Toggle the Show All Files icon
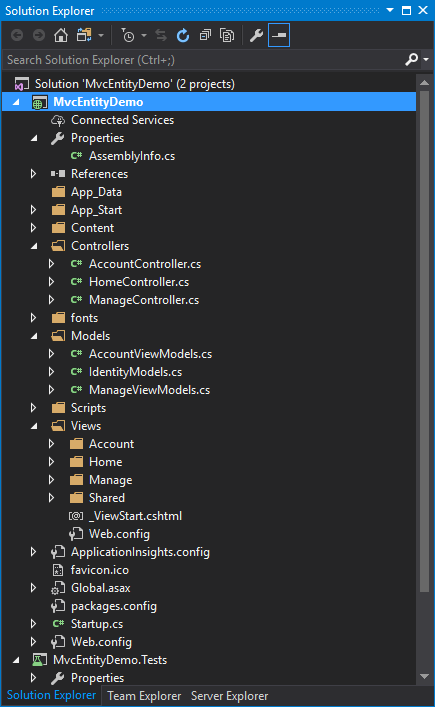This screenshot has width=435, height=707. [227, 35]
